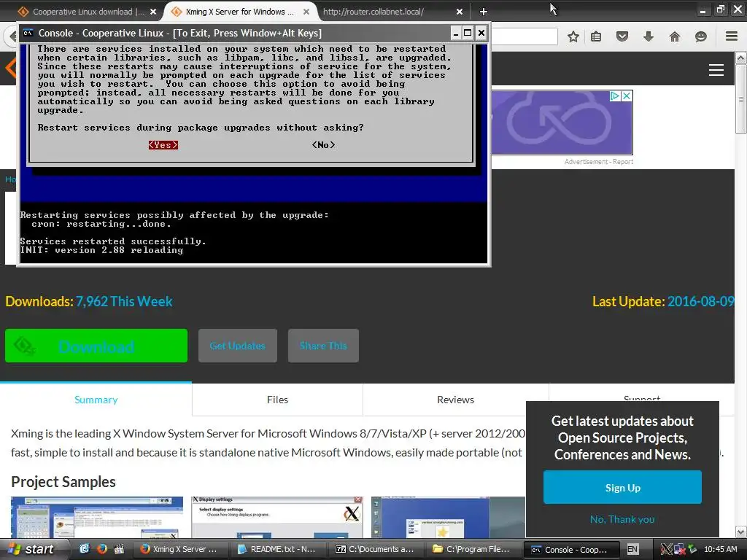This screenshot has height=560, width=747.
Task: Close the router.collabnet.local tab
Action: [460, 12]
